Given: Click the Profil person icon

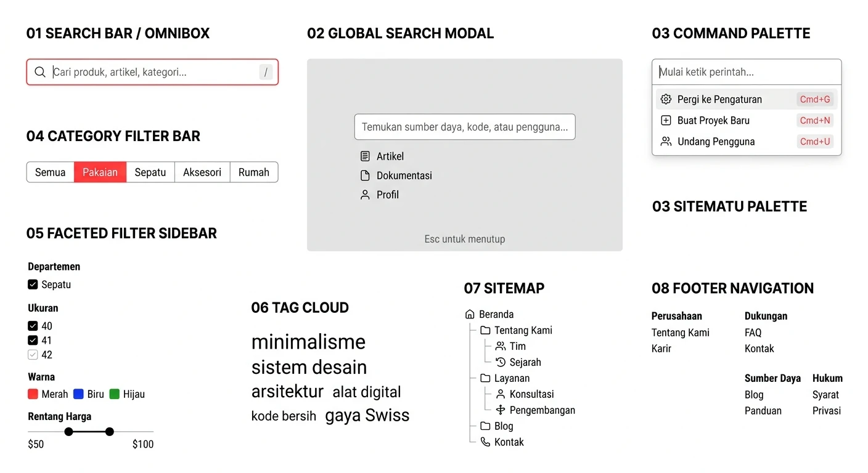Looking at the screenshot, I should [x=365, y=195].
